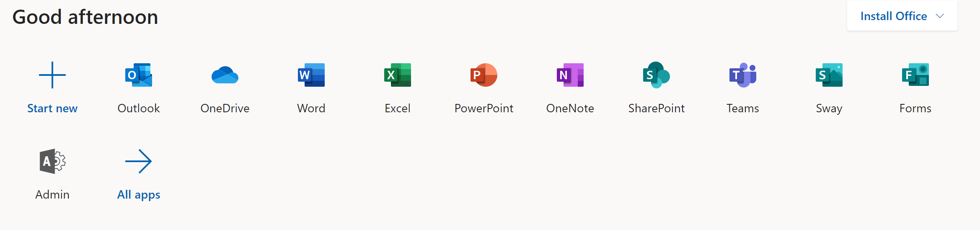Select the "All apps" text link
Image resolution: width=980 pixels, height=230 pixels.
139,195
